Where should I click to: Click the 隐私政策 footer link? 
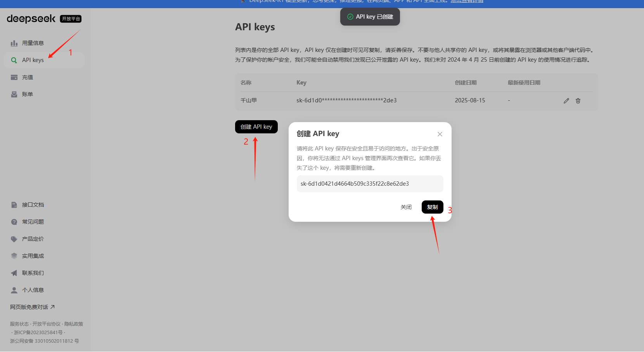pyautogui.click(x=74, y=324)
